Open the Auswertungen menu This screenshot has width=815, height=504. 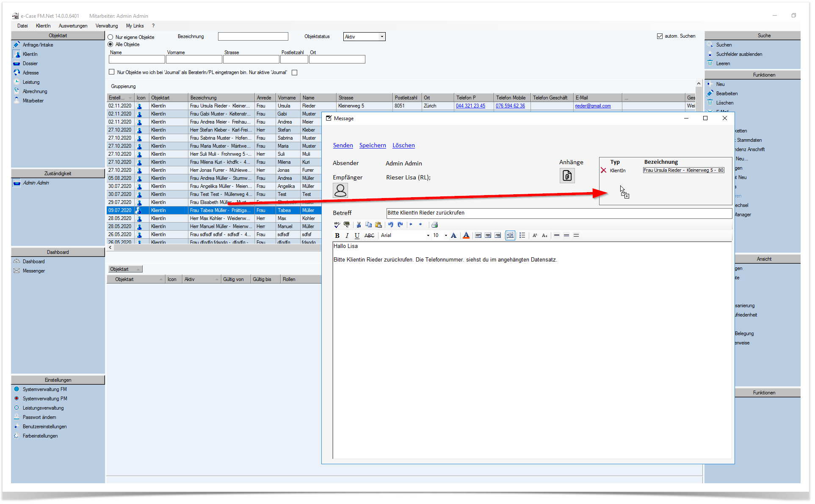73,26
